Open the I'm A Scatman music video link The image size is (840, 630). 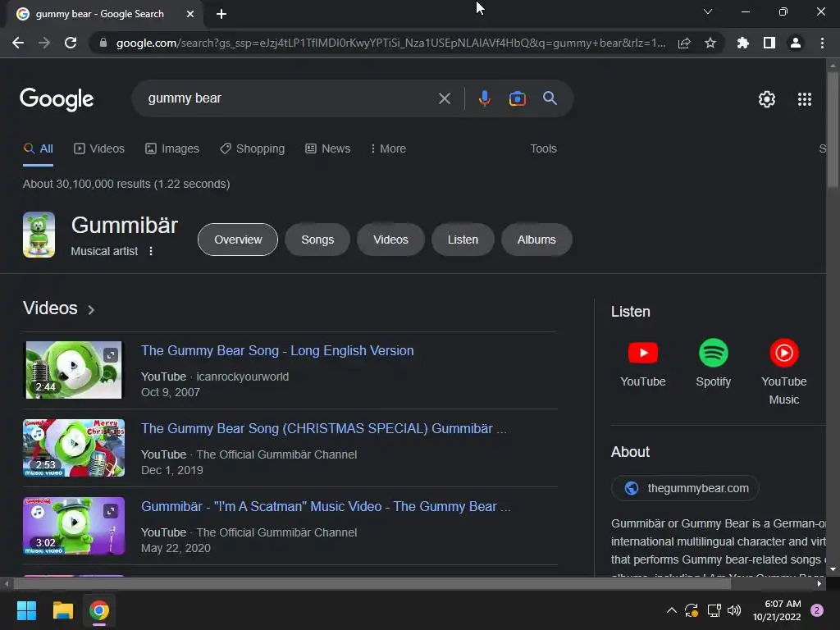click(326, 506)
